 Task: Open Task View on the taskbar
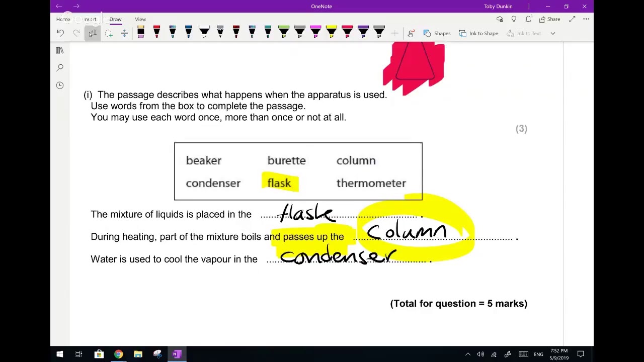pyautogui.click(x=79, y=354)
